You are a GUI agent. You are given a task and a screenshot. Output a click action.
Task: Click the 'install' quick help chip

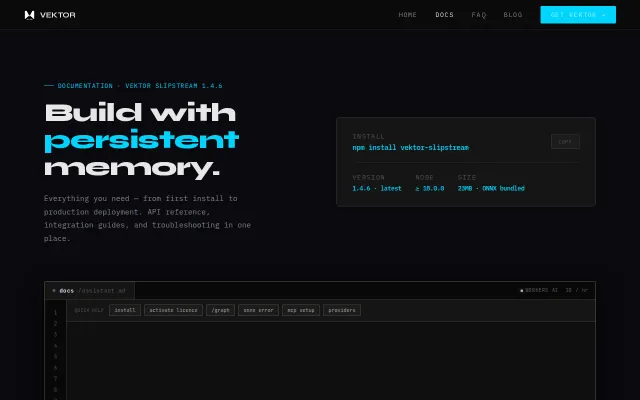(125, 310)
